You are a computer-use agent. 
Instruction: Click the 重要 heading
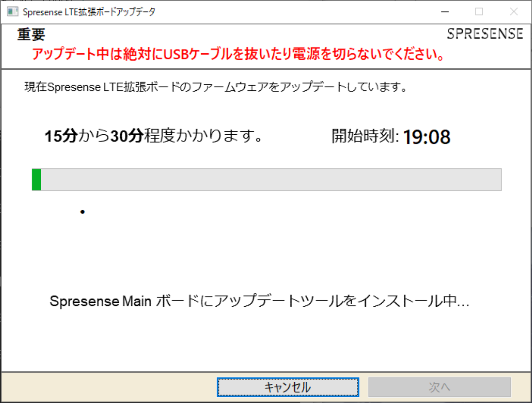click(x=31, y=35)
